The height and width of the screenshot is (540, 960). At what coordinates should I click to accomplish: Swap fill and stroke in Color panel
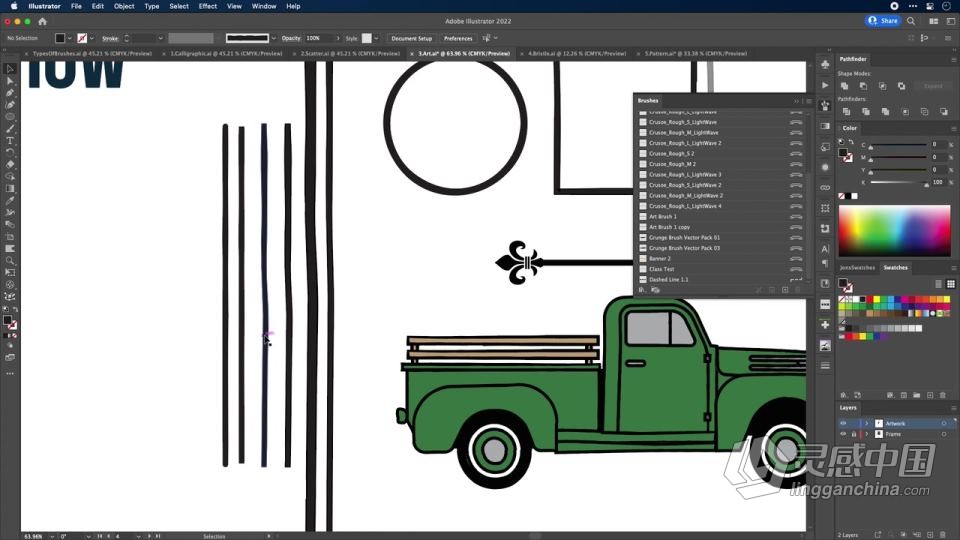851,142
